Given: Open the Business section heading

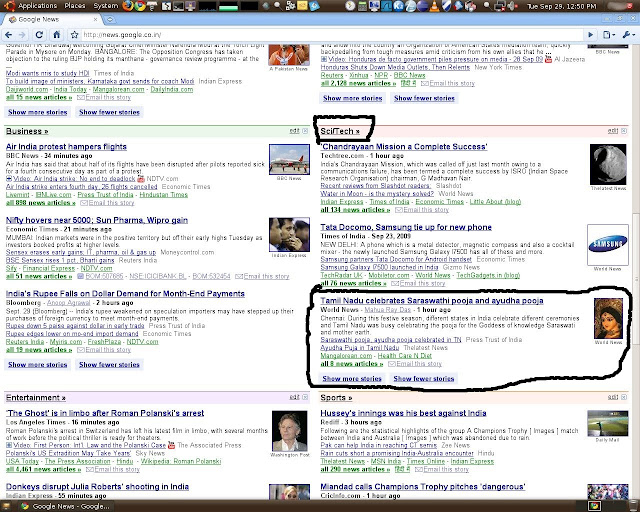Looking at the screenshot, I should coord(27,131).
